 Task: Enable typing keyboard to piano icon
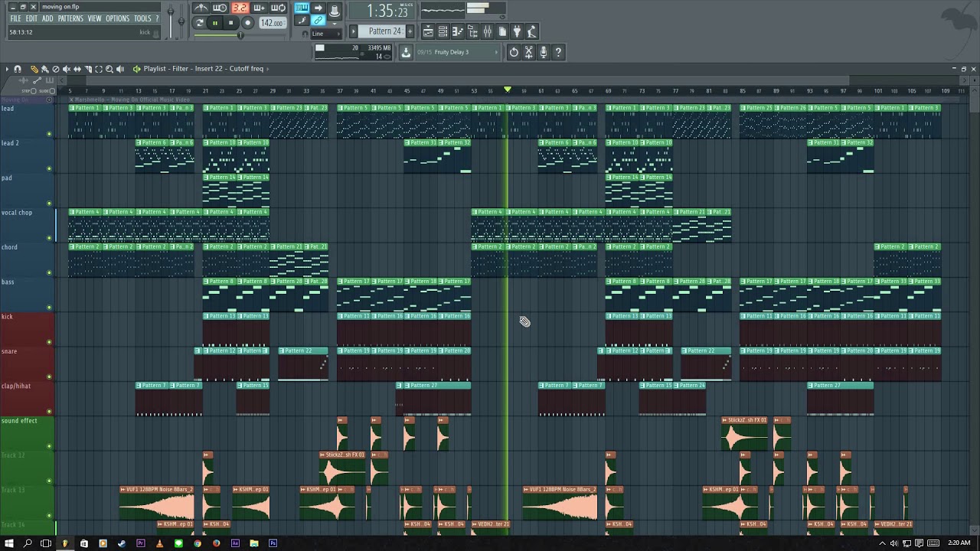pyautogui.click(x=302, y=8)
